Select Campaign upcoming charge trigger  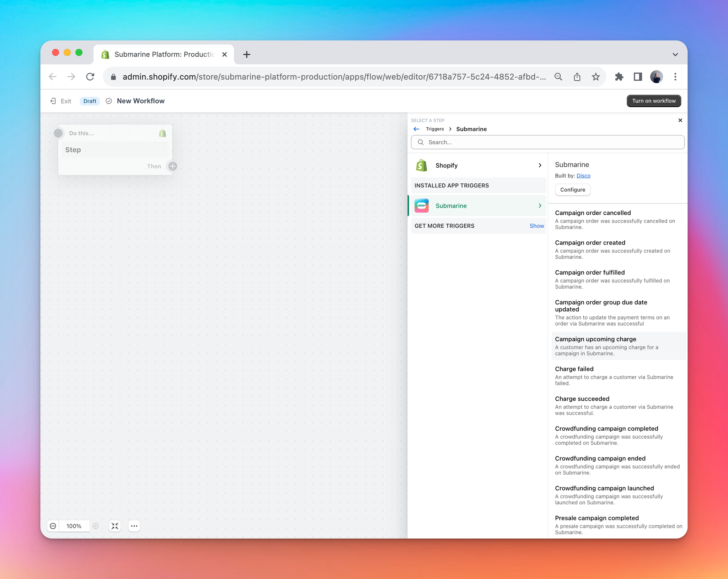point(619,346)
